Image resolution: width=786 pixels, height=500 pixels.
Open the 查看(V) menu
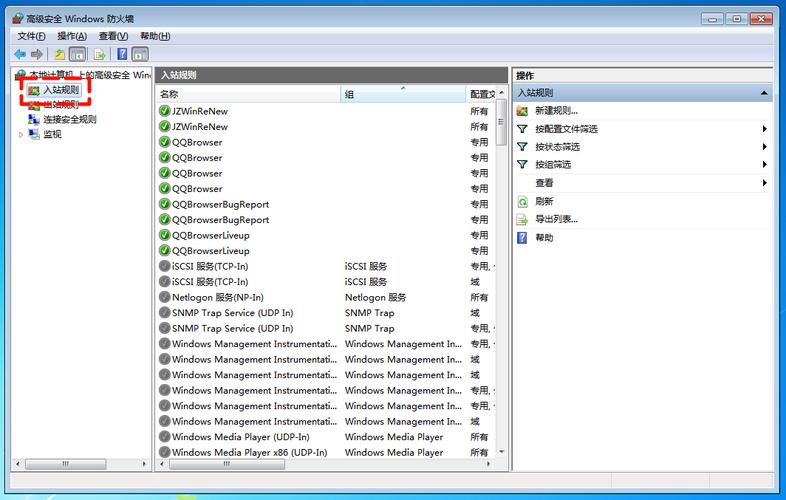point(112,36)
